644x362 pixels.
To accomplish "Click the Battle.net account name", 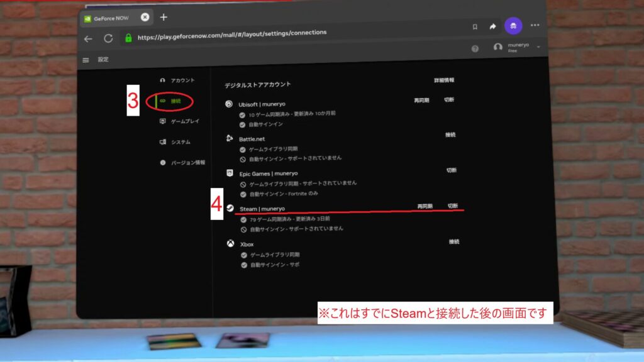I will 252,139.
